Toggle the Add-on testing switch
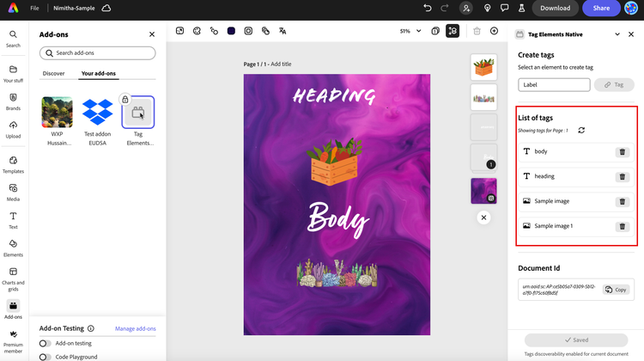The height and width of the screenshot is (361, 644). pos(46,343)
